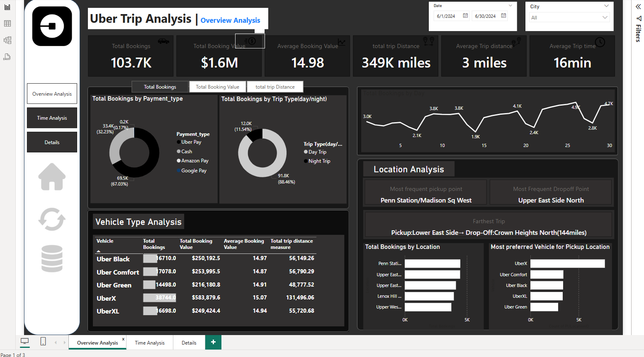Click the Cash legend swatch
The width and height of the screenshot is (644, 357).
[x=179, y=152]
